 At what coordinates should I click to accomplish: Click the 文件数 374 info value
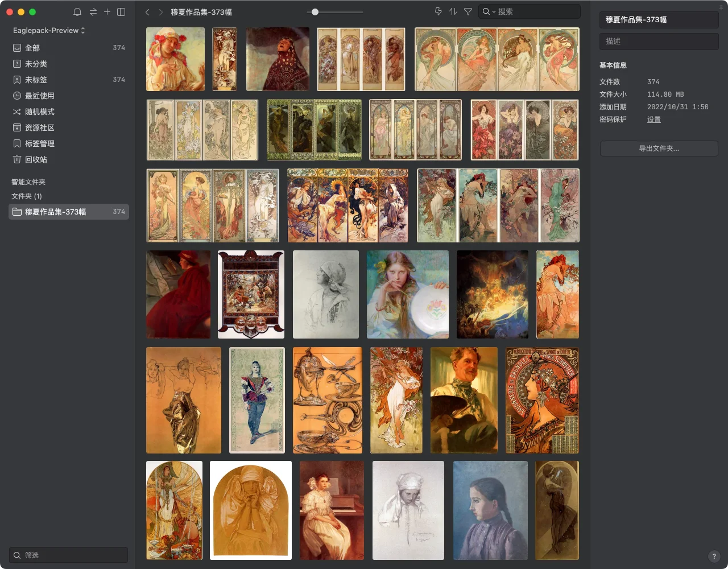click(x=653, y=82)
